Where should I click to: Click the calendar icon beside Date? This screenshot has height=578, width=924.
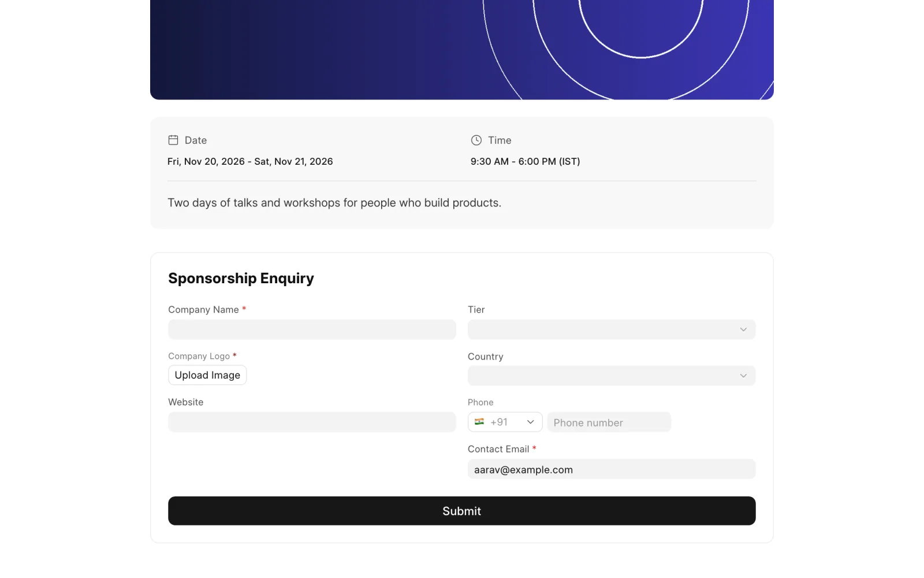click(173, 140)
